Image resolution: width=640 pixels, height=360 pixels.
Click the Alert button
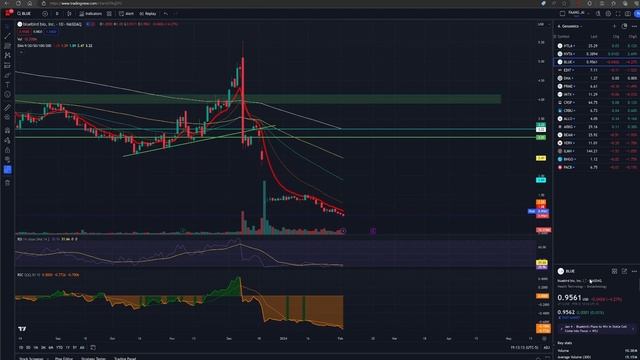[x=127, y=13]
